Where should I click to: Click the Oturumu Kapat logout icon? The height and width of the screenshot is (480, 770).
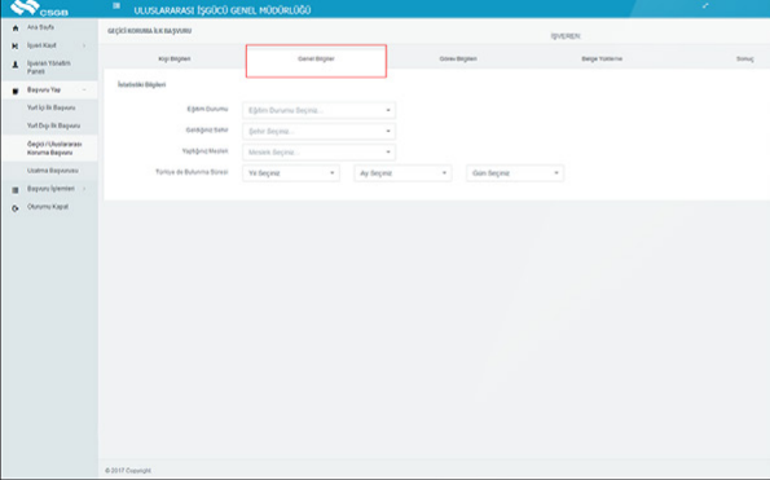15,207
